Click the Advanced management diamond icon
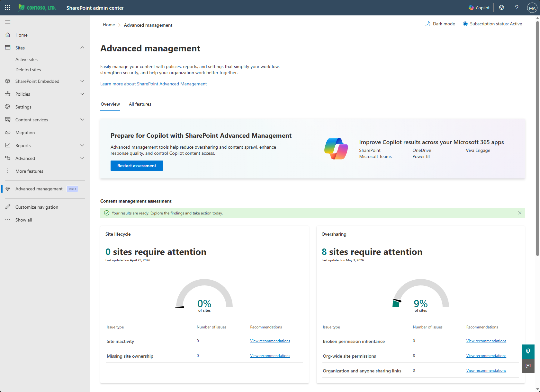Image resolution: width=540 pixels, height=392 pixels. click(8, 189)
